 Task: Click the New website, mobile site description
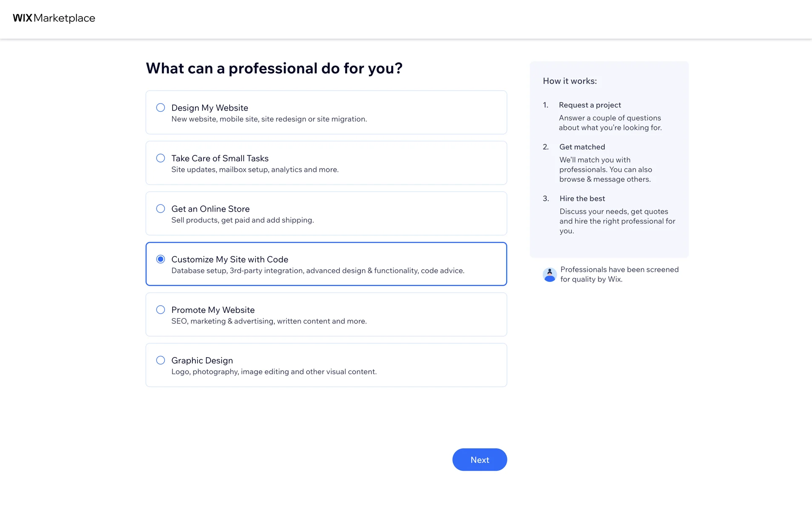point(269,119)
